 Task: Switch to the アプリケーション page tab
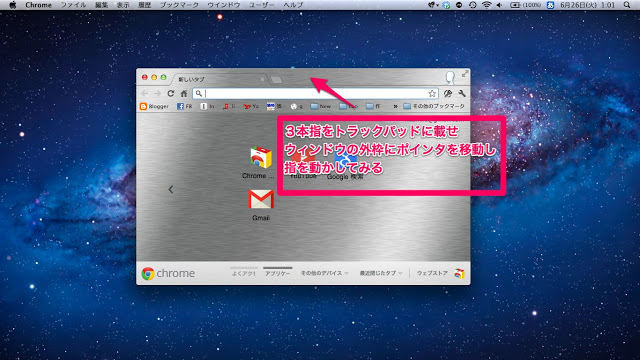(x=278, y=273)
